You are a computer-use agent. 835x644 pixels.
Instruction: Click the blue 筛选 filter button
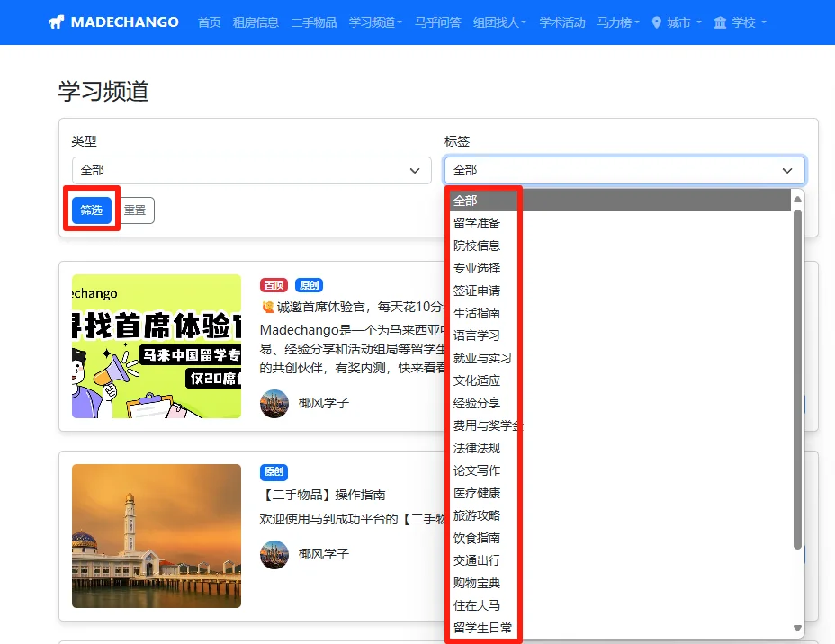click(92, 210)
